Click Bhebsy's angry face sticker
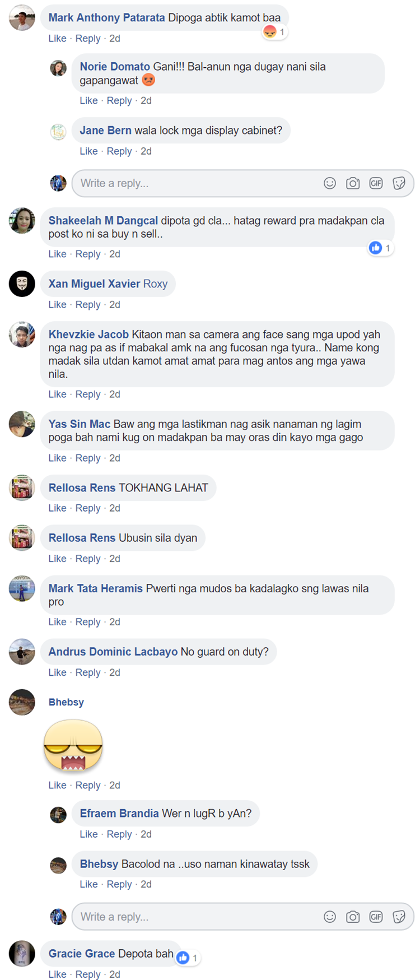The height and width of the screenshot is (980, 420). click(73, 746)
